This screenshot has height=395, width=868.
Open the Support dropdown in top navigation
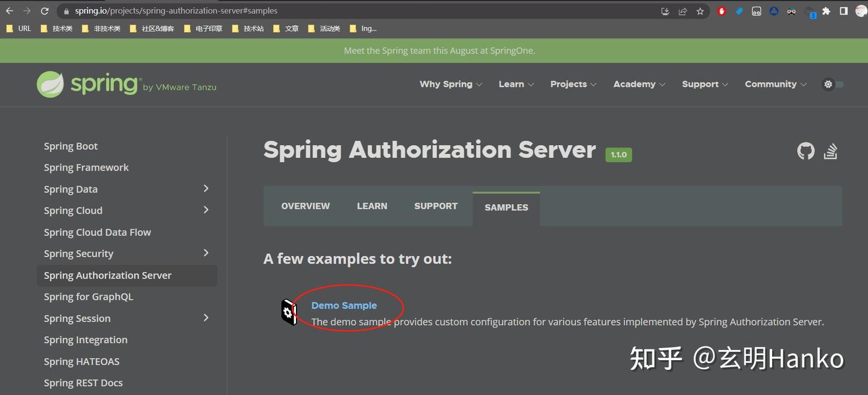click(x=705, y=84)
